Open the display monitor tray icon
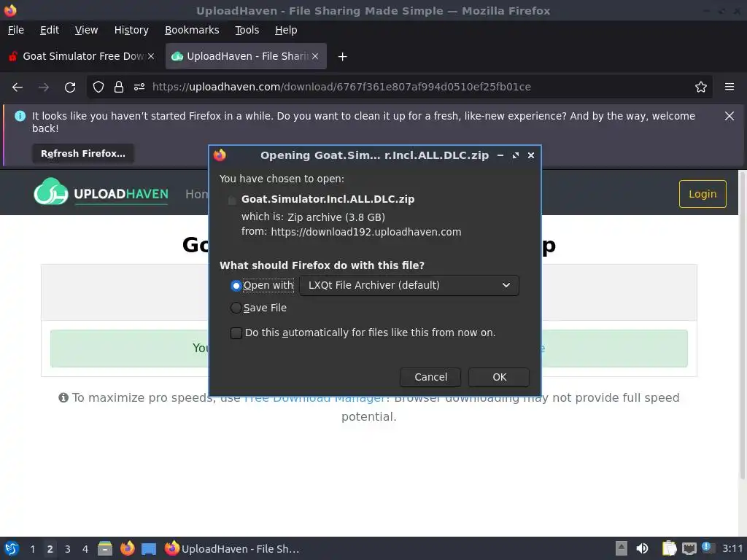Image resolution: width=747 pixels, height=560 pixels. [x=689, y=548]
